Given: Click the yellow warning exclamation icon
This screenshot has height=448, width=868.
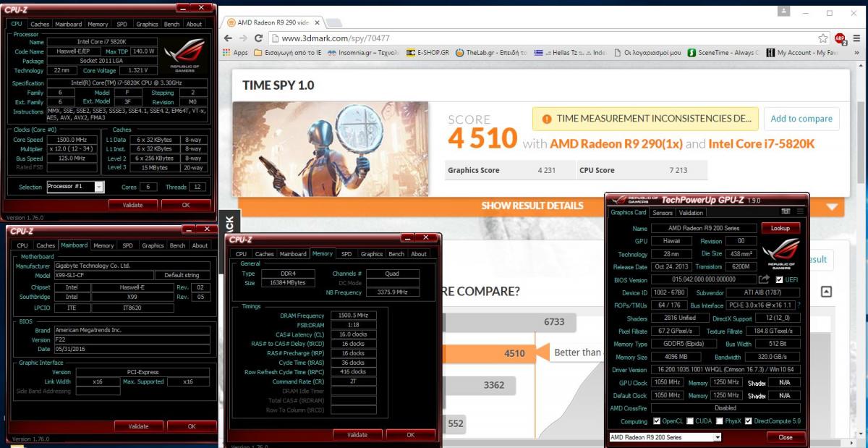Looking at the screenshot, I should pos(546,119).
